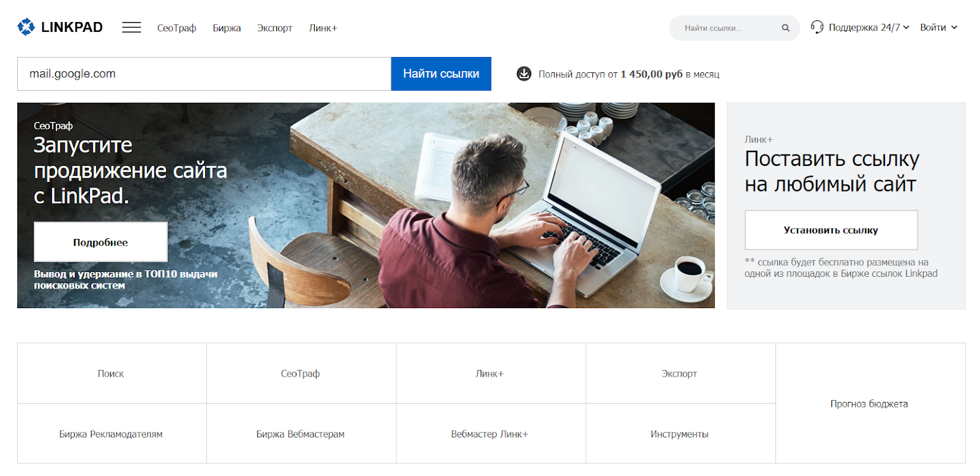This screenshot has height=476, width=980.
Task: Open the Поиск tile
Action: pyautogui.click(x=111, y=373)
